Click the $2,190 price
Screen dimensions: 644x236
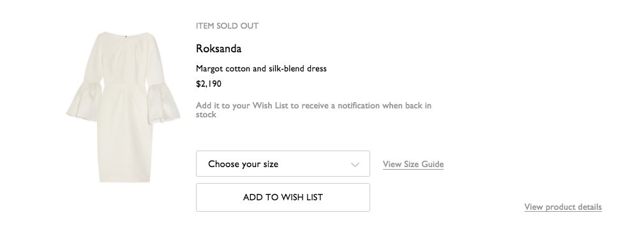tap(209, 84)
